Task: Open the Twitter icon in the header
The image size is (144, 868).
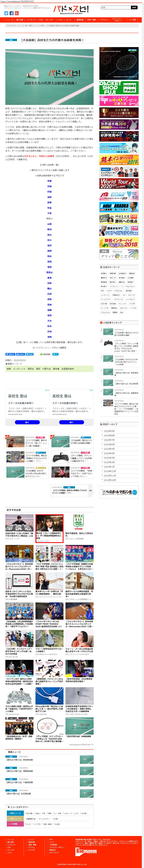Action: pyautogui.click(x=6, y=13)
